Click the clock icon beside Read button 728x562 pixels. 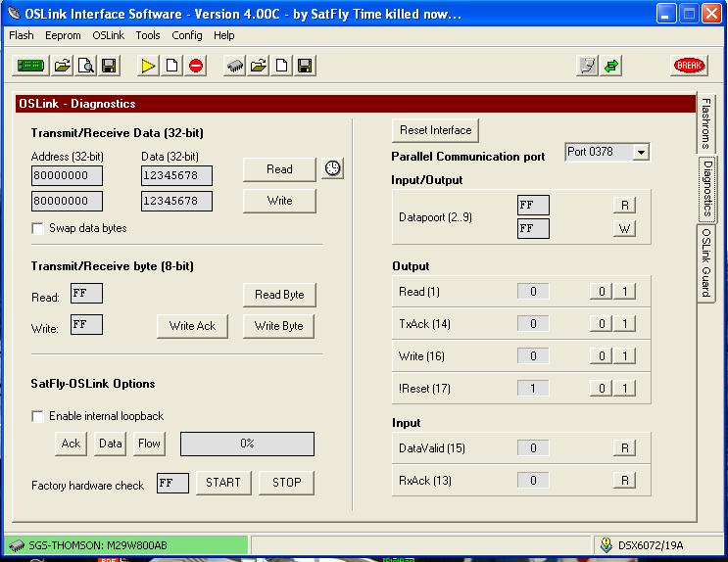tap(333, 169)
